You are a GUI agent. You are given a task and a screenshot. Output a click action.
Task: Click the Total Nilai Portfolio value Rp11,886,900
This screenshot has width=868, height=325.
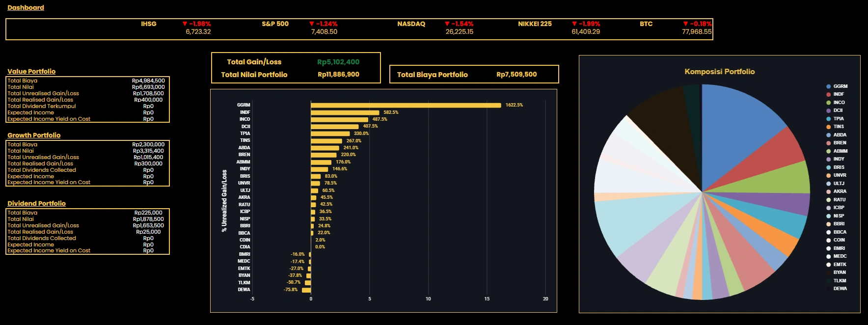click(x=338, y=75)
